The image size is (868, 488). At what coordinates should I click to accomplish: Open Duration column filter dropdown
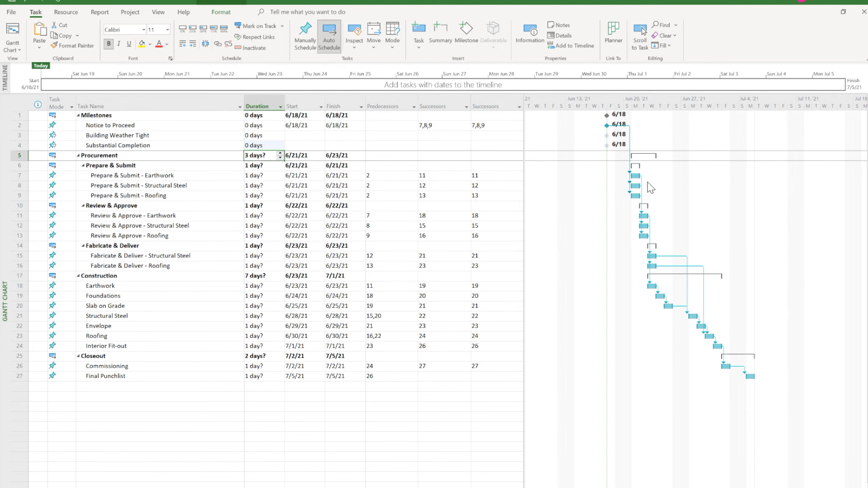pyautogui.click(x=281, y=107)
